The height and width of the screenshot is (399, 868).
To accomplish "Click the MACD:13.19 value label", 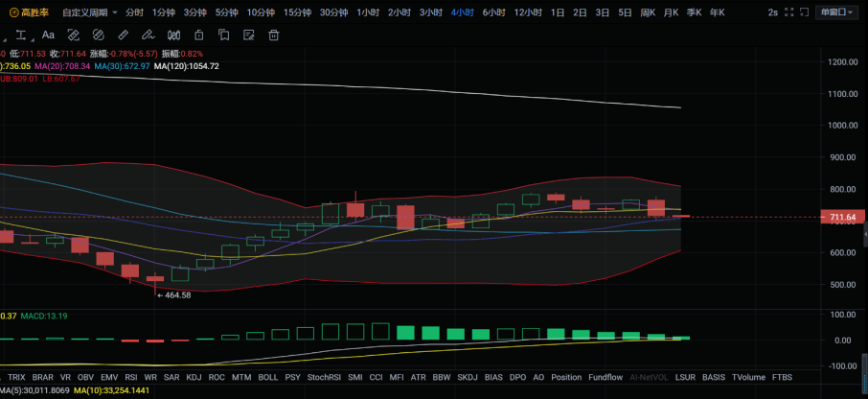I will (x=44, y=316).
